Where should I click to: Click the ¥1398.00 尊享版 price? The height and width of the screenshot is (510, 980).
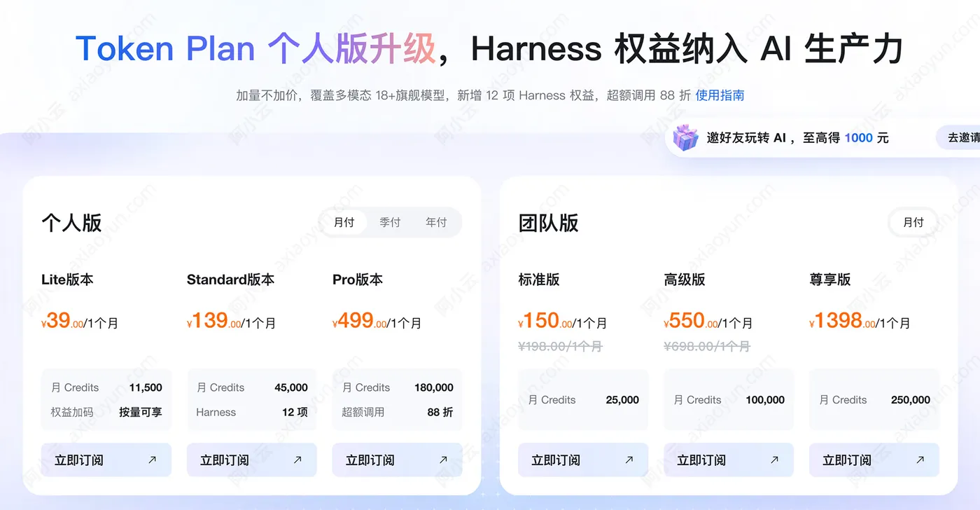coord(842,322)
